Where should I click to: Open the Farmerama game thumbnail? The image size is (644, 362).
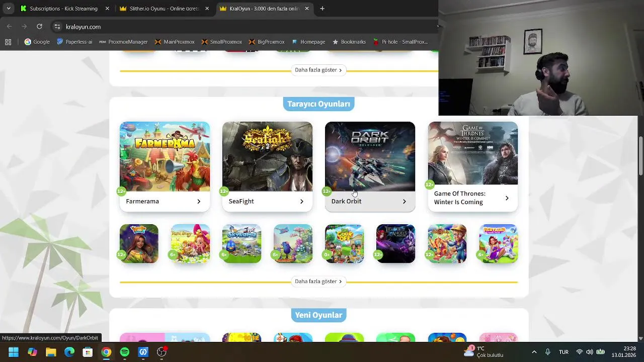coord(165,156)
